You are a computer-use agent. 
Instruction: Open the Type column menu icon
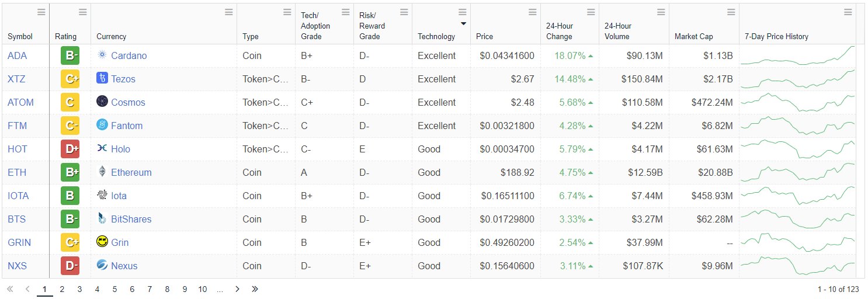(x=287, y=12)
